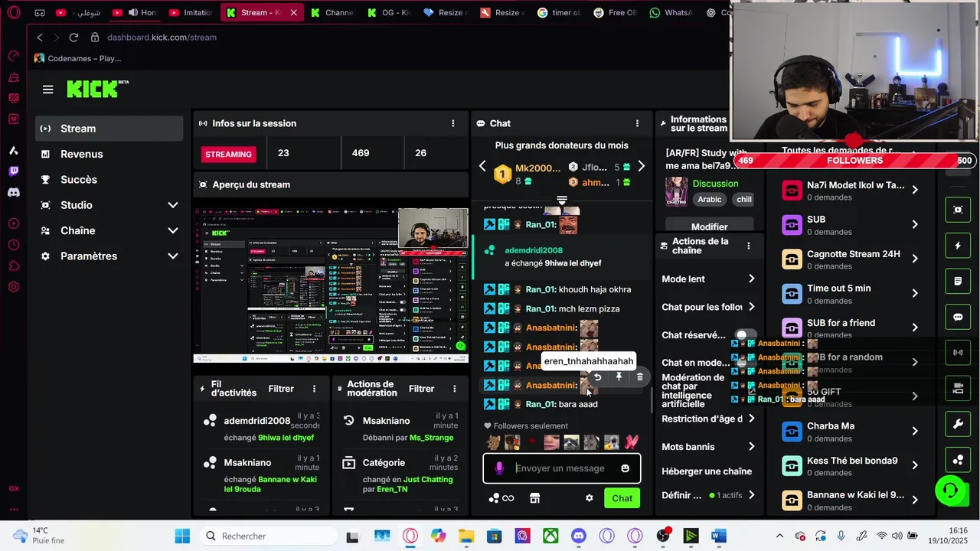Viewport: 980px width, 551px height.
Task: Expand Chaîne submenu in sidebar
Action: 173,230
